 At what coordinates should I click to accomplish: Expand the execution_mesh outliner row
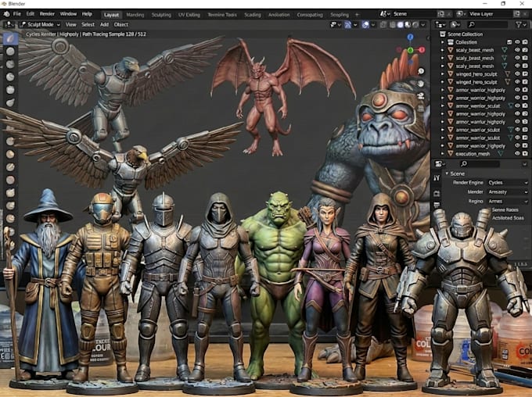click(x=443, y=154)
